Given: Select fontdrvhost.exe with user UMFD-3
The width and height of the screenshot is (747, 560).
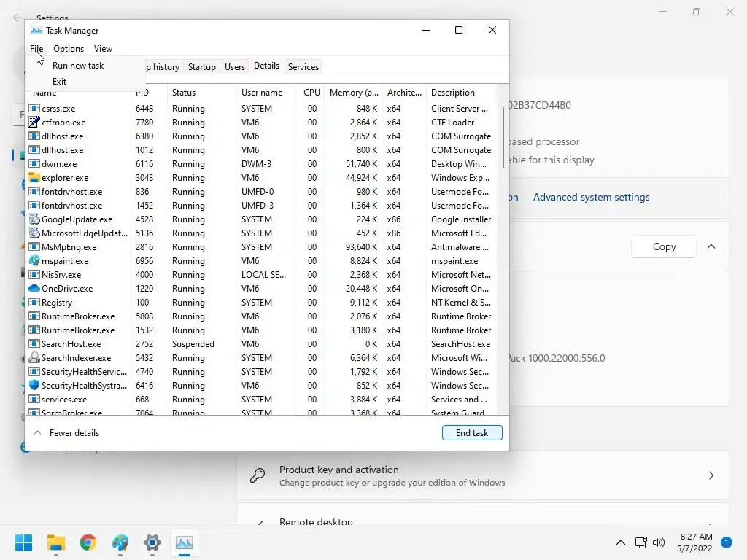Looking at the screenshot, I should (x=262, y=205).
